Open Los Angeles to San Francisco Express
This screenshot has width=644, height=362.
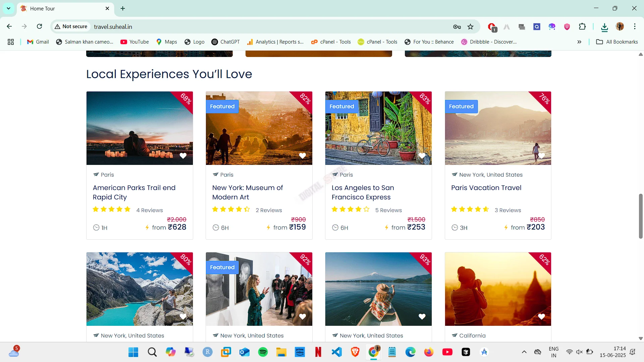[363, 192]
